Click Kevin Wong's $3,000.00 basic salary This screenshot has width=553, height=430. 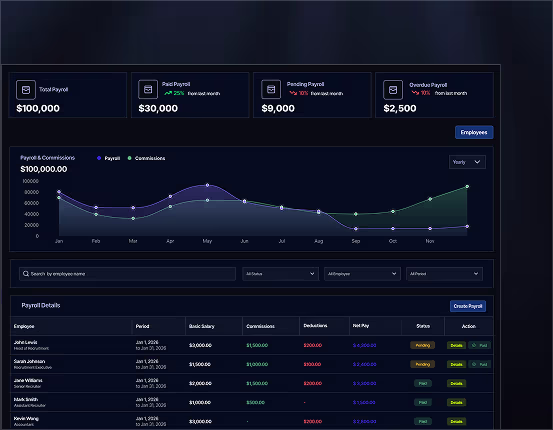(x=200, y=422)
